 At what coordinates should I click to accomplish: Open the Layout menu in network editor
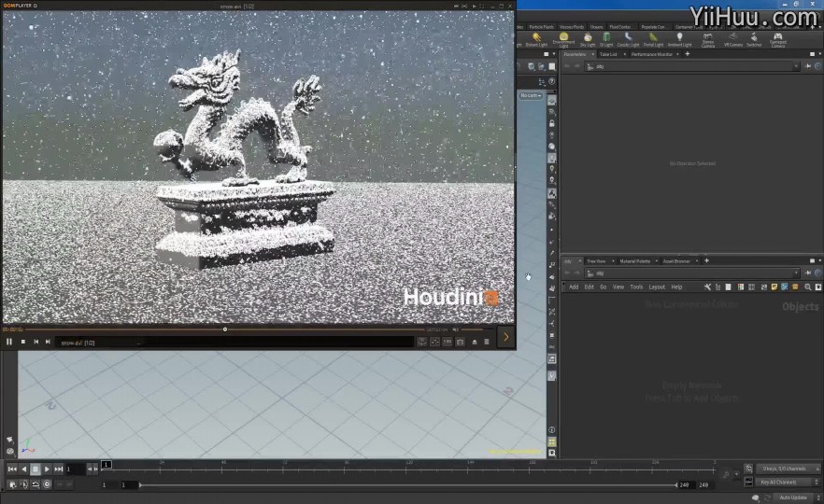coord(657,287)
